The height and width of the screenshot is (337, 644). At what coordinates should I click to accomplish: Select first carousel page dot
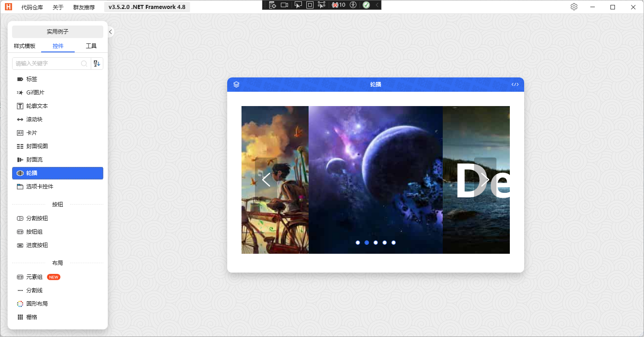358,243
